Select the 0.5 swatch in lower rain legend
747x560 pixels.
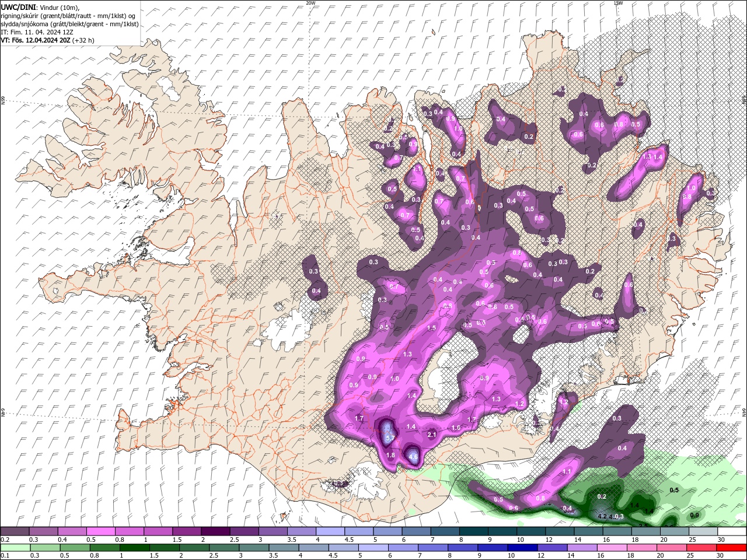[75, 548]
